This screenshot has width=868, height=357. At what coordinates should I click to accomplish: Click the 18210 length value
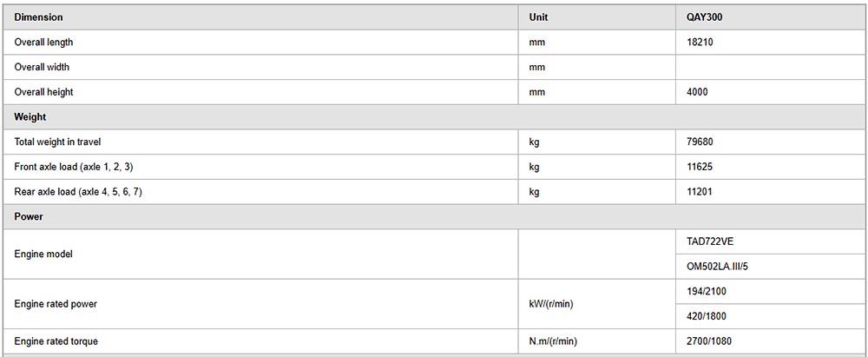pos(697,43)
